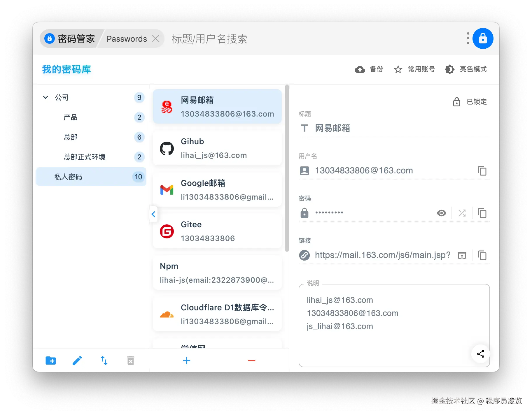Close the Passwords tab
The height and width of the screenshot is (415, 532).
click(156, 38)
